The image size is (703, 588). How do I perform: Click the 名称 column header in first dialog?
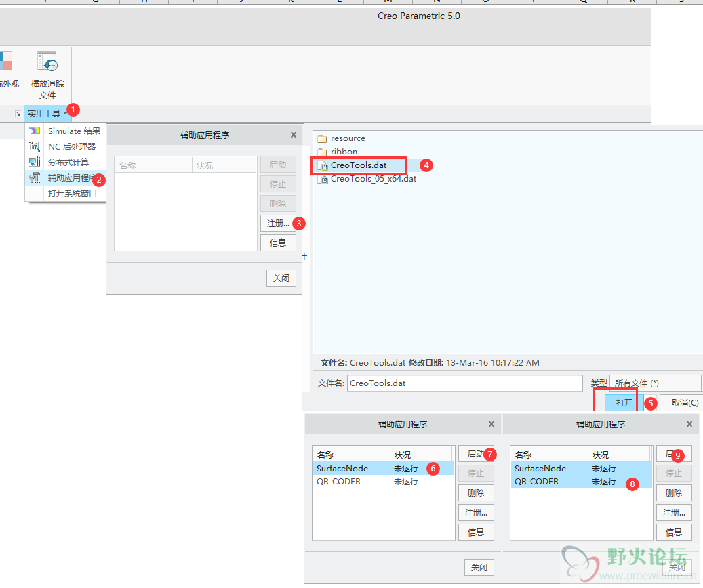coord(153,165)
